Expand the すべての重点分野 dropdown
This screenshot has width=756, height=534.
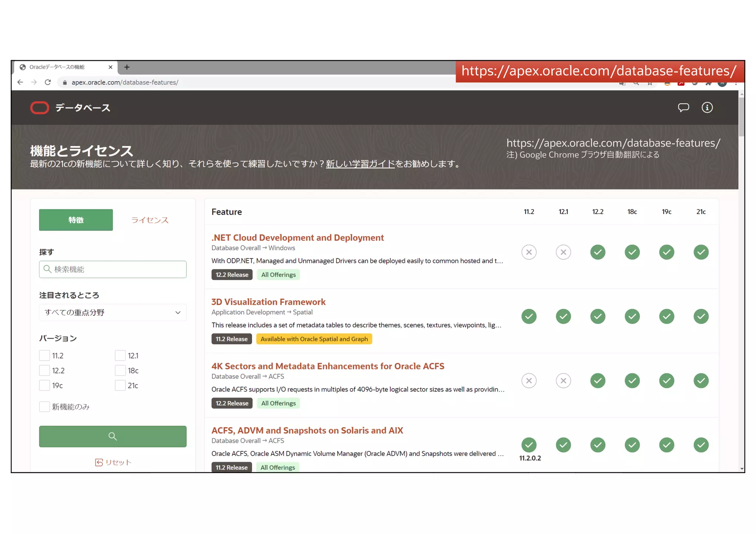click(113, 312)
